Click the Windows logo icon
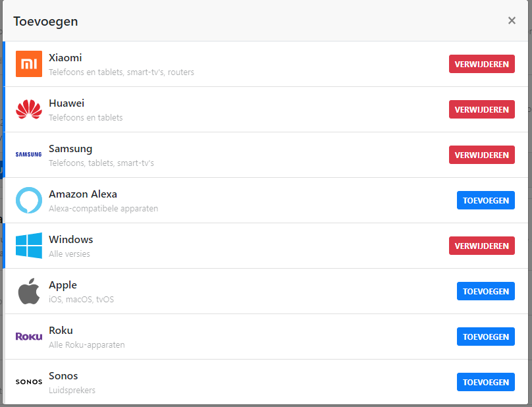This screenshot has height=407, width=532. pos(29,246)
